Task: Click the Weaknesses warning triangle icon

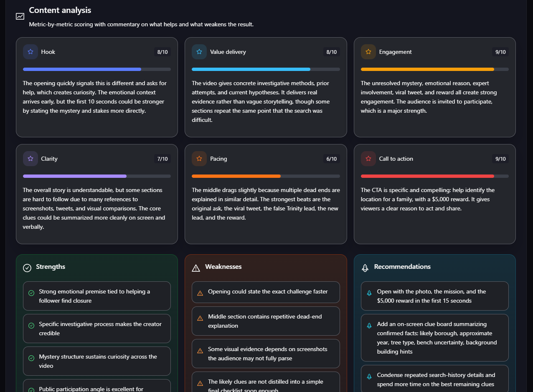Action: pyautogui.click(x=196, y=268)
